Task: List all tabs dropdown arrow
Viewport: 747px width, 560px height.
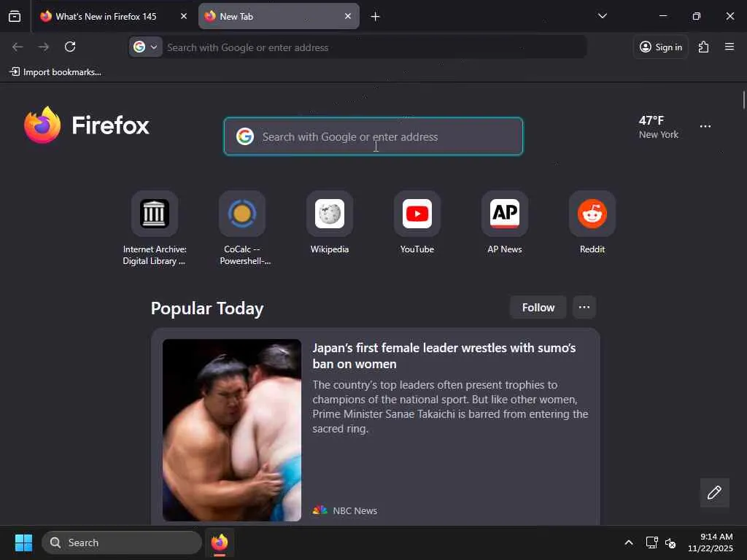Action: point(602,16)
